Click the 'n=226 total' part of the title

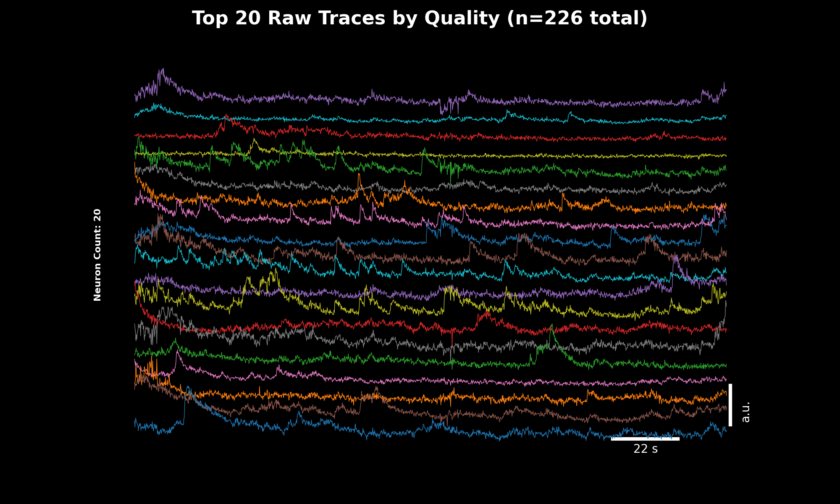[x=577, y=19]
